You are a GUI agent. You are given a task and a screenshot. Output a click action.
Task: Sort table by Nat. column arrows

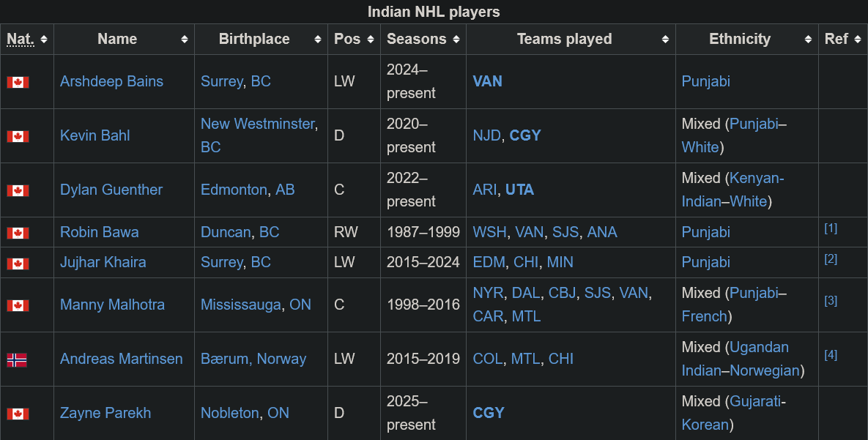coord(44,40)
